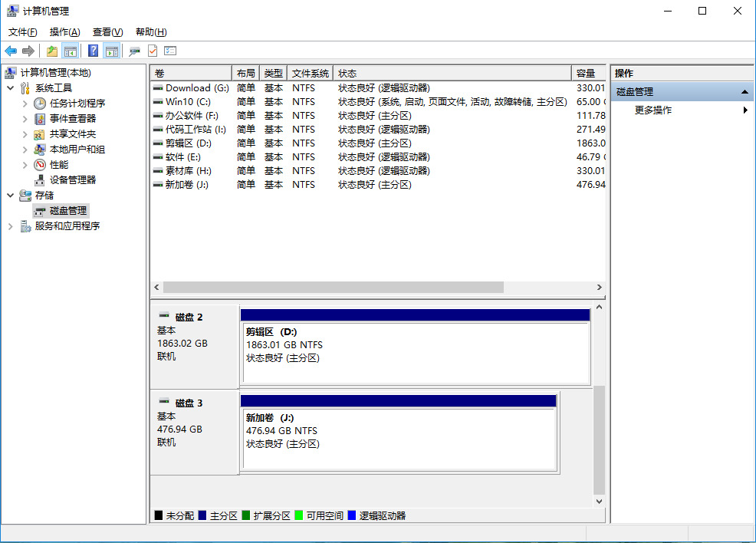Open the 查看(V) menu
This screenshot has width=756, height=543.
coord(107,32)
